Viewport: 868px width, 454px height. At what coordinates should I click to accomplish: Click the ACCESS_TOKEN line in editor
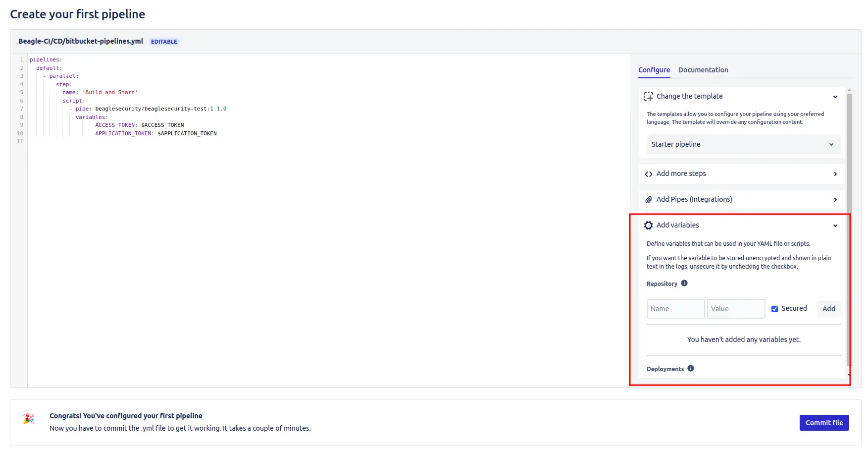click(139, 125)
